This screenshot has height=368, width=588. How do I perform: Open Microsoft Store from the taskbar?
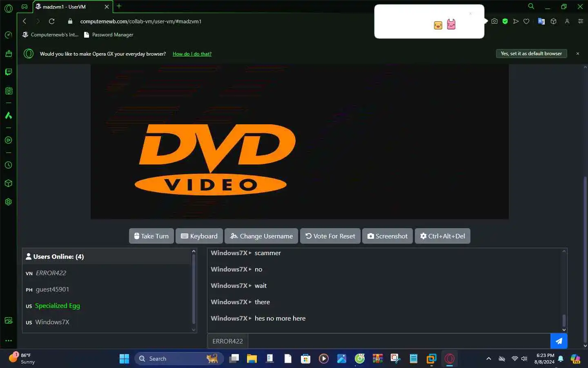[305, 359]
